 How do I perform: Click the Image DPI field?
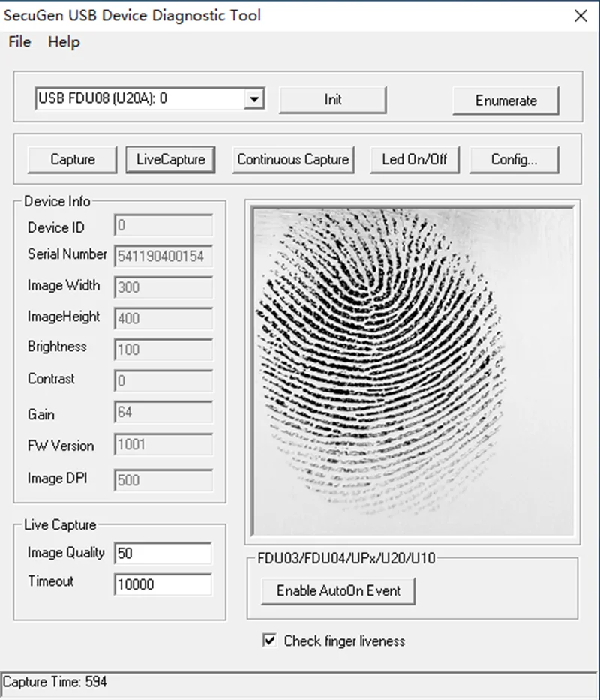click(162, 480)
